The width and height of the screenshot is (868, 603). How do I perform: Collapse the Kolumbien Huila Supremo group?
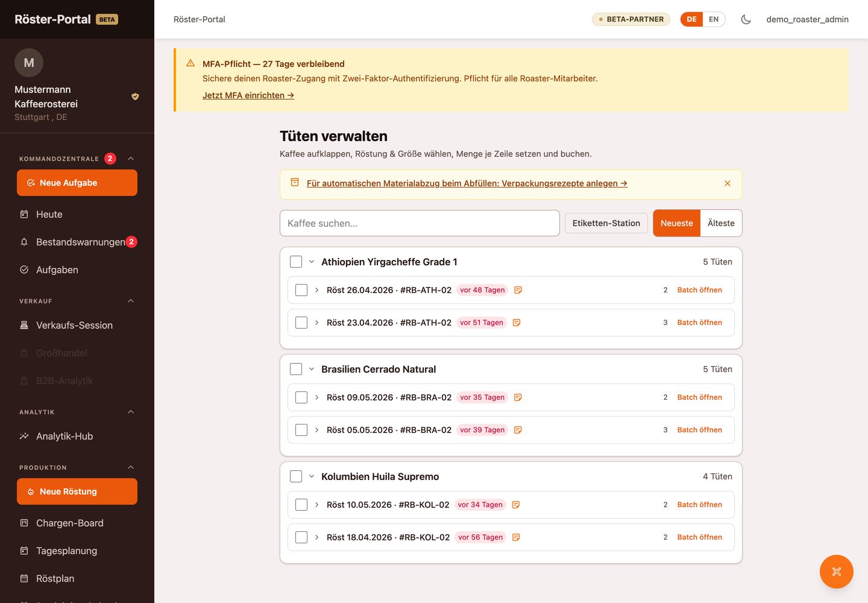click(x=312, y=476)
